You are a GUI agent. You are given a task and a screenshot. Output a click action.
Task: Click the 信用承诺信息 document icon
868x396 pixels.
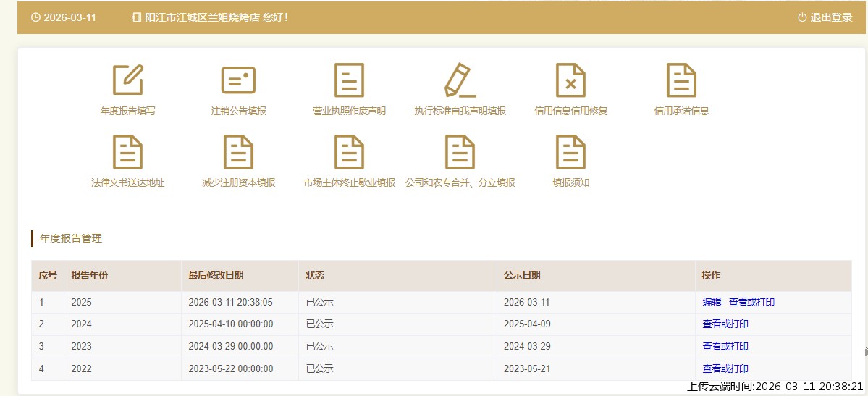[x=681, y=80]
